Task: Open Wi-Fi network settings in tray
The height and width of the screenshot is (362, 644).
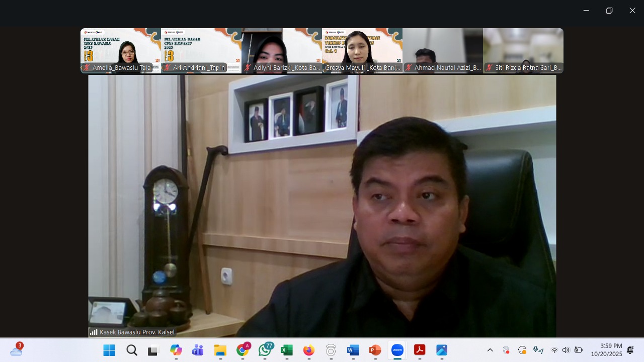Action: (554, 350)
